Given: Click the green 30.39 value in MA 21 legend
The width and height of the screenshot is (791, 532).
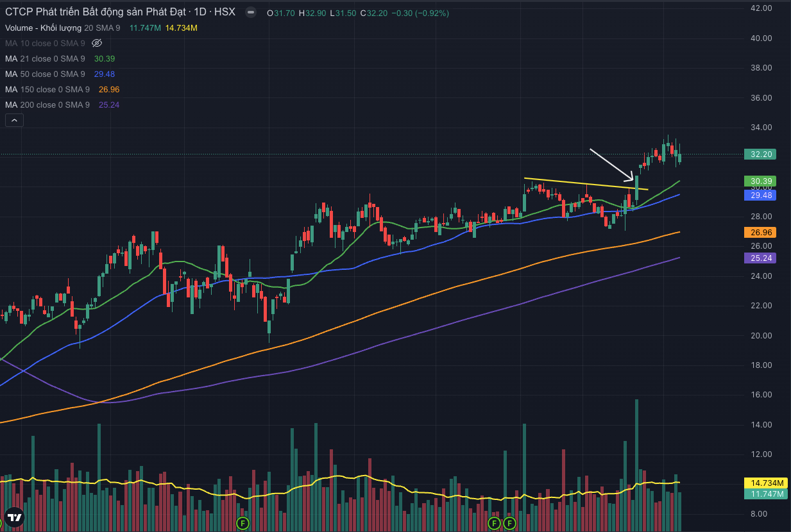Looking at the screenshot, I should pyautogui.click(x=104, y=58).
